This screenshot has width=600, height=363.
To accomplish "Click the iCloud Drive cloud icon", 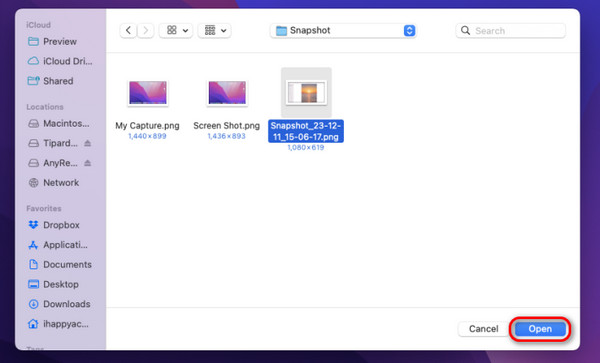I will [33, 61].
